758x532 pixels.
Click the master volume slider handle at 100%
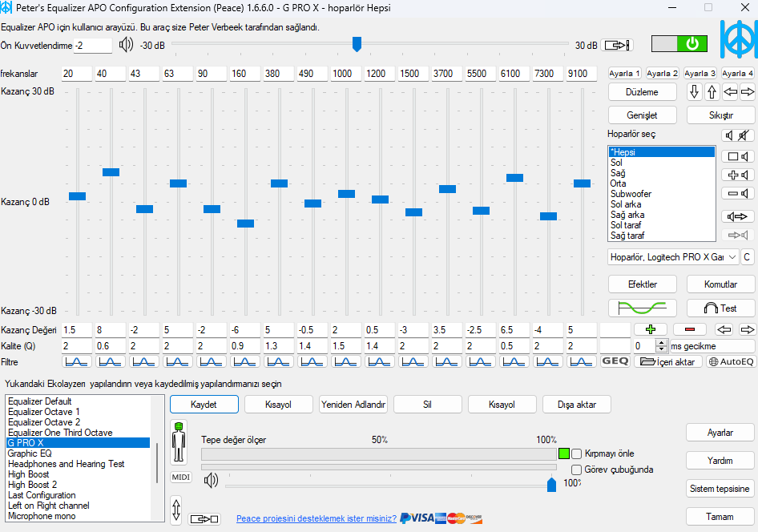551,484
